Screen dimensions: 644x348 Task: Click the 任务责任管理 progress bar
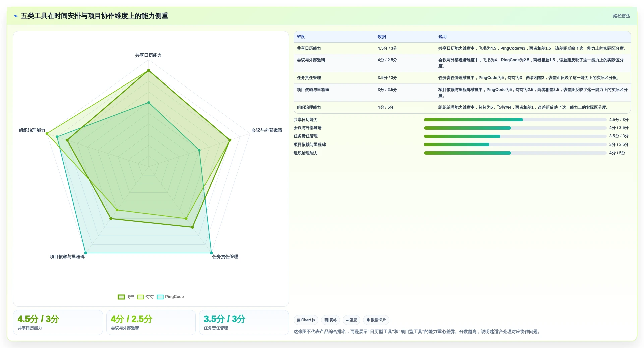tap(515, 136)
